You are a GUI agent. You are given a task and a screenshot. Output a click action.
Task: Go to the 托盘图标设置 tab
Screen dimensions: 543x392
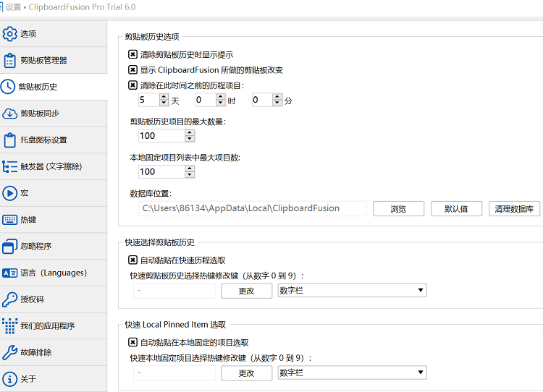pos(54,140)
